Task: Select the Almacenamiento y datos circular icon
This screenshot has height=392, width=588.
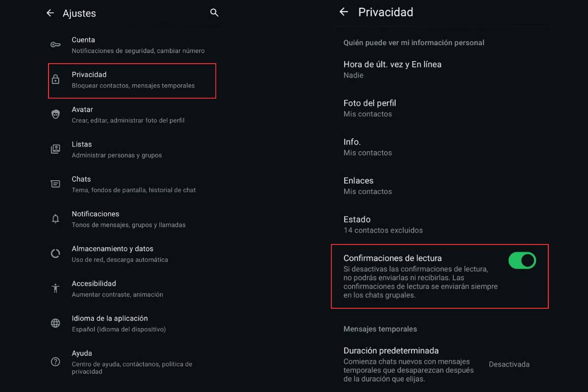Action: [x=55, y=253]
